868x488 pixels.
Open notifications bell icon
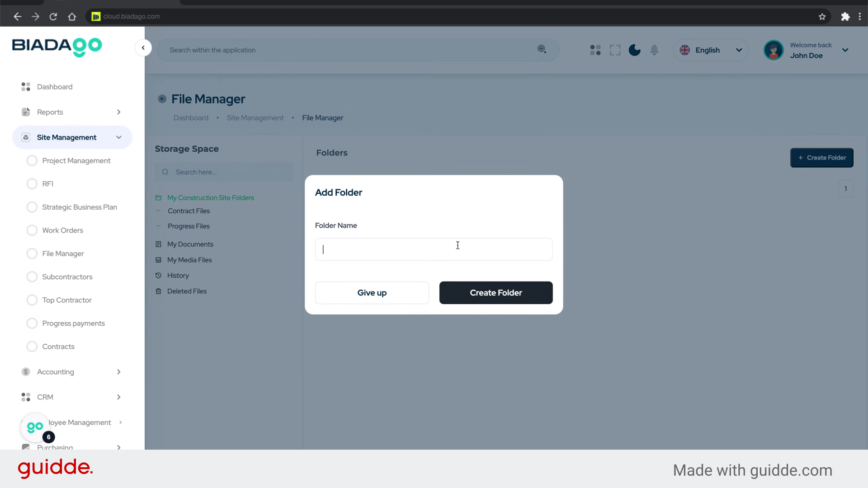654,50
